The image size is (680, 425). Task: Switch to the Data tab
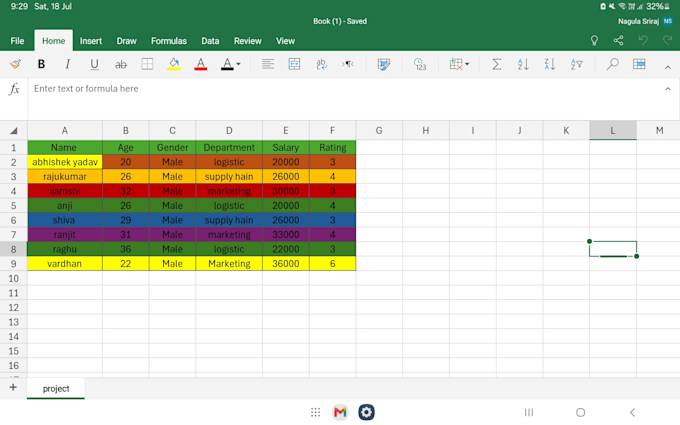210,41
